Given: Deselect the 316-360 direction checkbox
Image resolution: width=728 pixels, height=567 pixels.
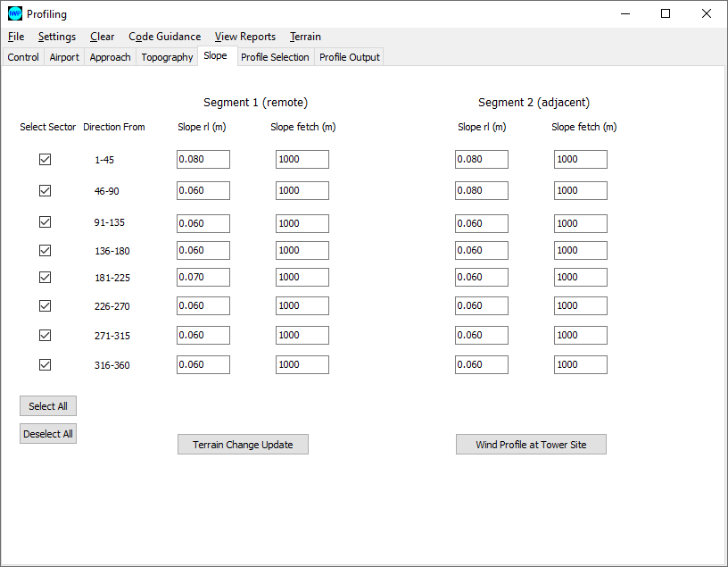Looking at the screenshot, I should [x=45, y=364].
